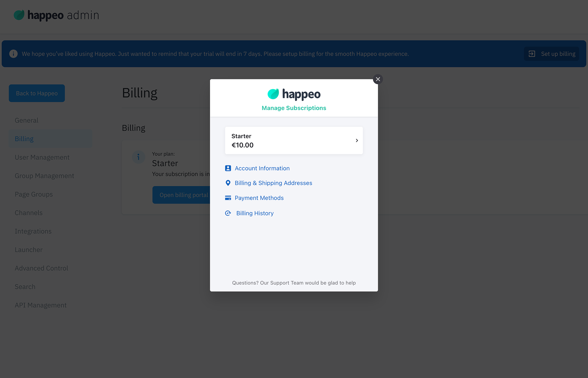Select User Management from the sidebar
Image resolution: width=588 pixels, height=378 pixels.
pos(42,157)
